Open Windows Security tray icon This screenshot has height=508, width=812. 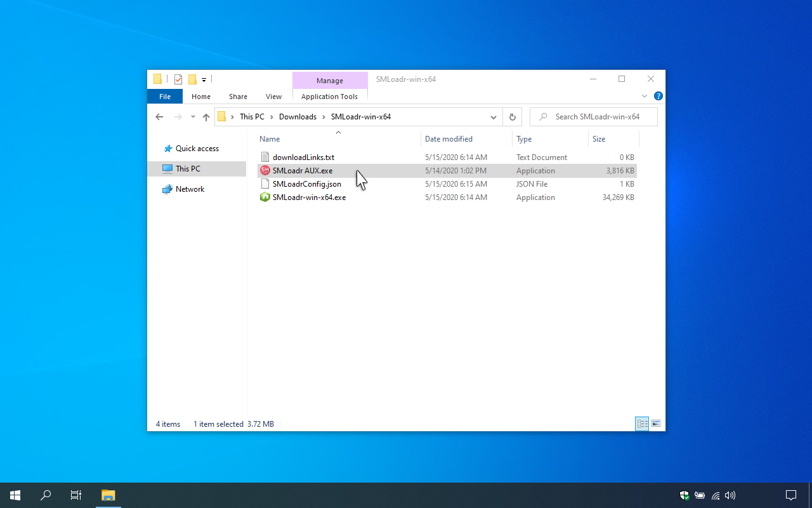click(684, 495)
